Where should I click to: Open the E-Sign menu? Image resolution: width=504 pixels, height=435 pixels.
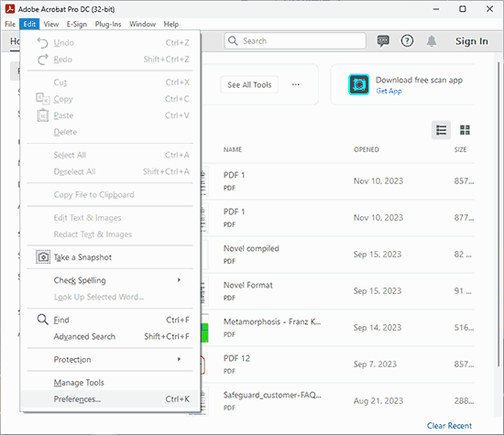click(x=77, y=24)
